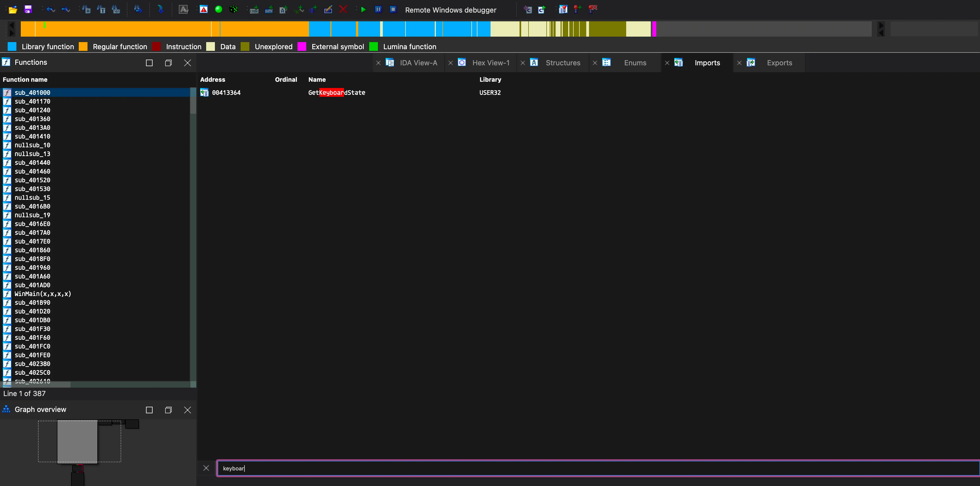Jump back with the left blue arrow

click(51, 10)
